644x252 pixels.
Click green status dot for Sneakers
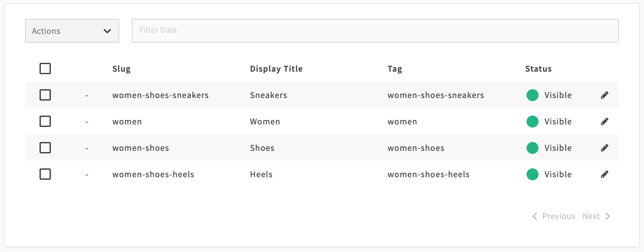tap(532, 95)
